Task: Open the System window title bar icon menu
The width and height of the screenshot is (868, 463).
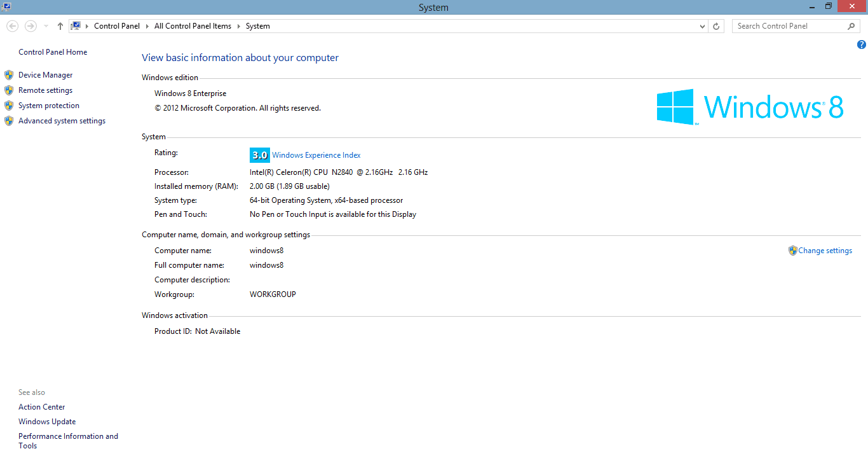Action: point(6,6)
